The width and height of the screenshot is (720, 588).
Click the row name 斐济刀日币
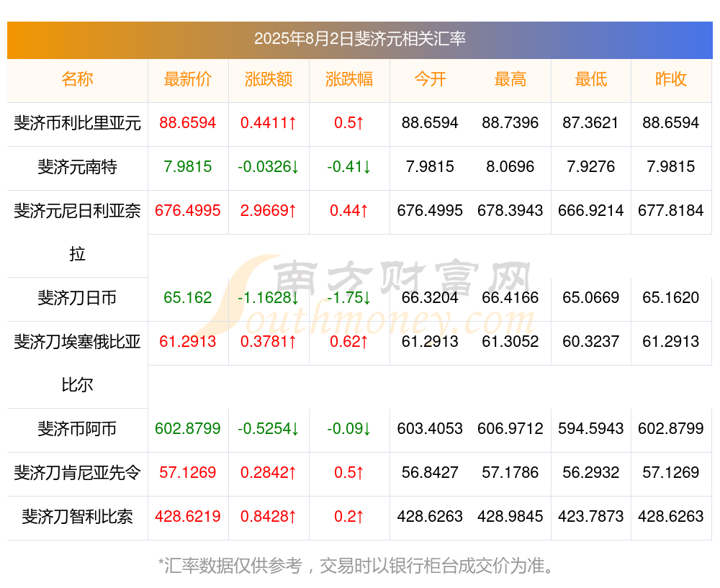point(77,298)
